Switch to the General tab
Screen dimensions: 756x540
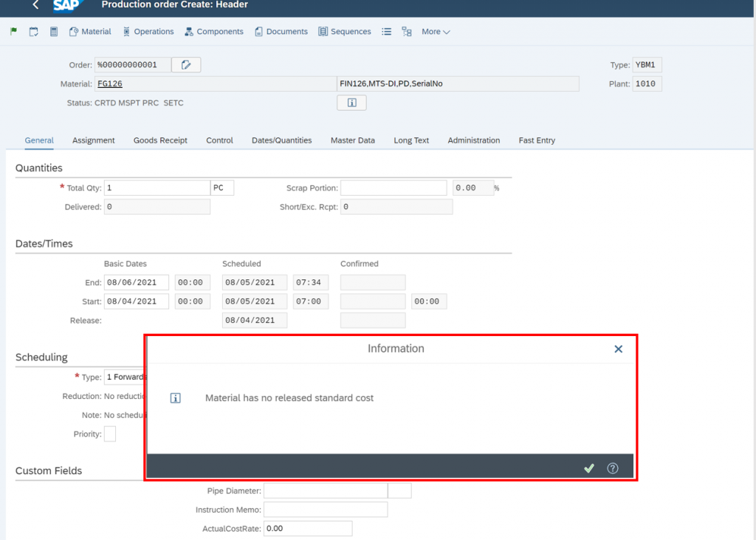point(39,140)
